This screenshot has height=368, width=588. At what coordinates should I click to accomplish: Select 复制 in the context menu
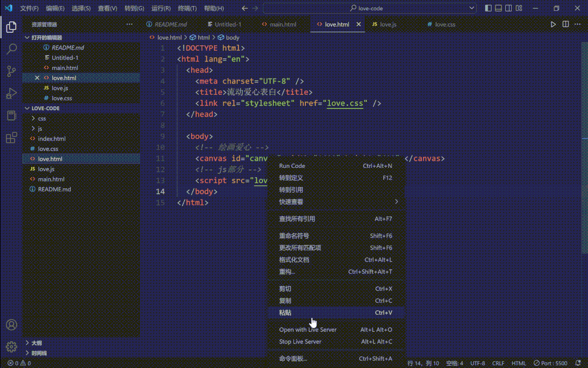(x=336, y=300)
